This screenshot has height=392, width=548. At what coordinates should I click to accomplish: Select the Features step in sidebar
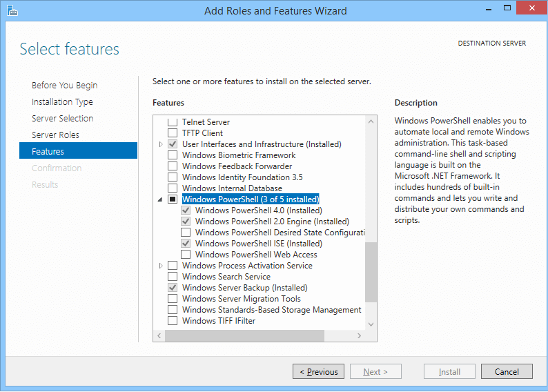tap(78, 150)
